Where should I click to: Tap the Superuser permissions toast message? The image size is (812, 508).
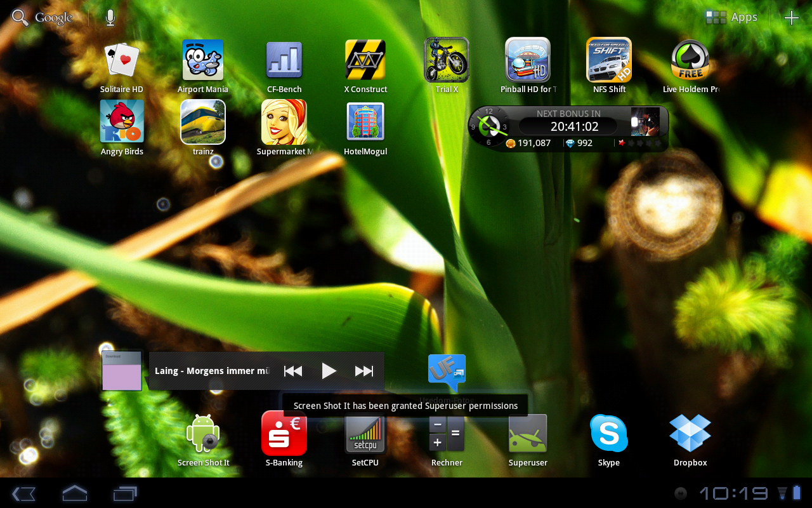coord(405,406)
